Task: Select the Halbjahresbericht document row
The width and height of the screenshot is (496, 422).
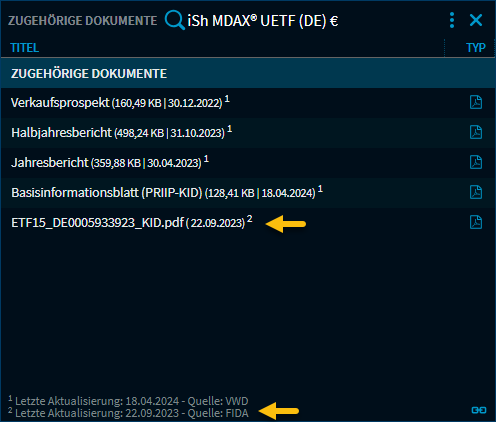Action: pos(248,133)
